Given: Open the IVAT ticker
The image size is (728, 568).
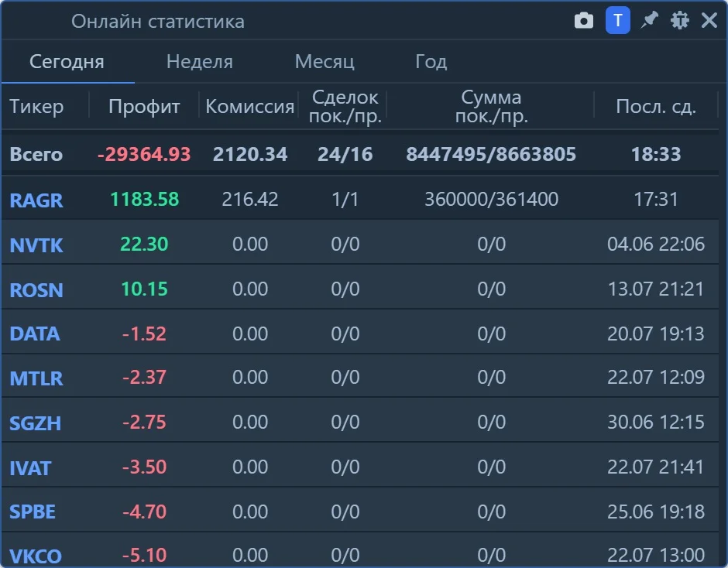Looking at the screenshot, I should (30, 467).
